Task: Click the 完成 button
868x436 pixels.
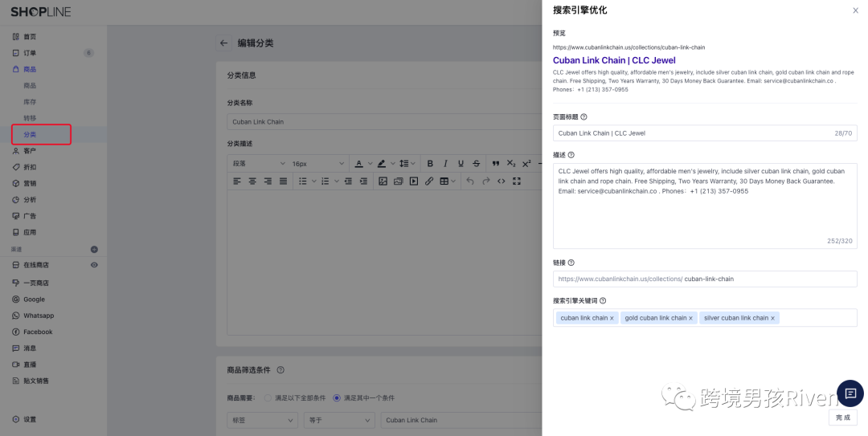Action: tap(842, 418)
